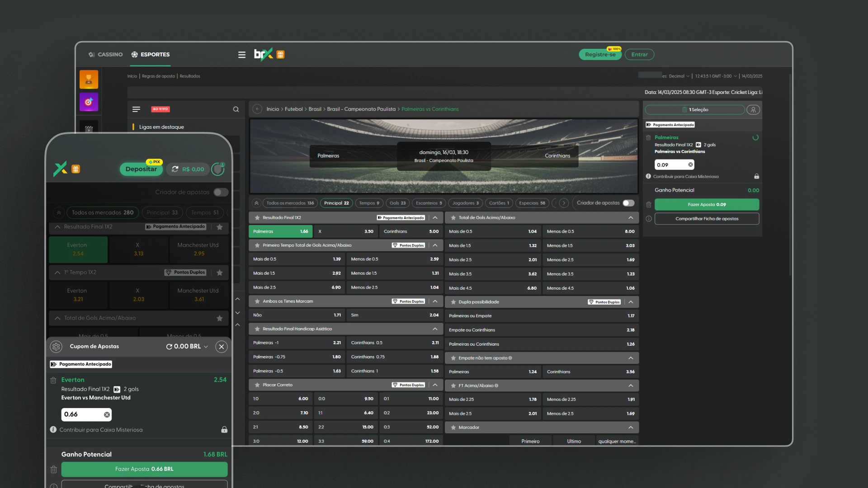Image resolution: width=868 pixels, height=488 pixels.
Task: Clear the 0.66 stake amount field
Action: click(x=107, y=415)
